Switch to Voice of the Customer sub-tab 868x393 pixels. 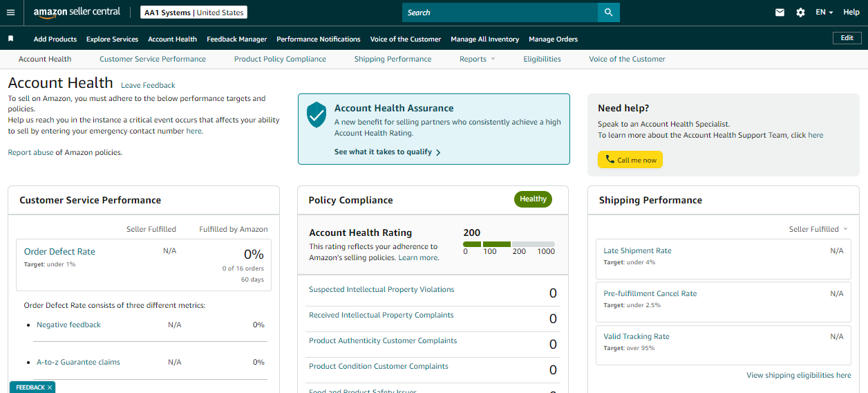(627, 59)
